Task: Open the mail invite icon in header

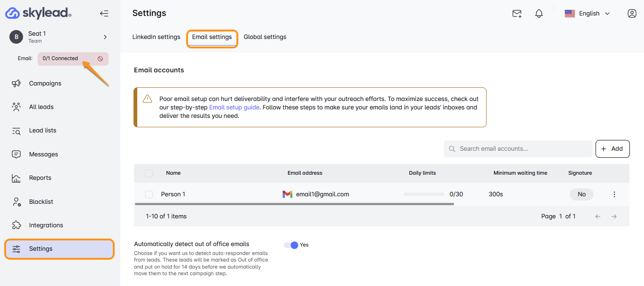Action: tap(517, 14)
